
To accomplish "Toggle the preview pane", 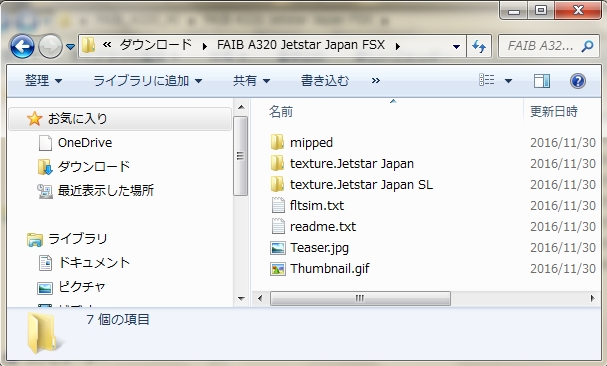I will (542, 81).
